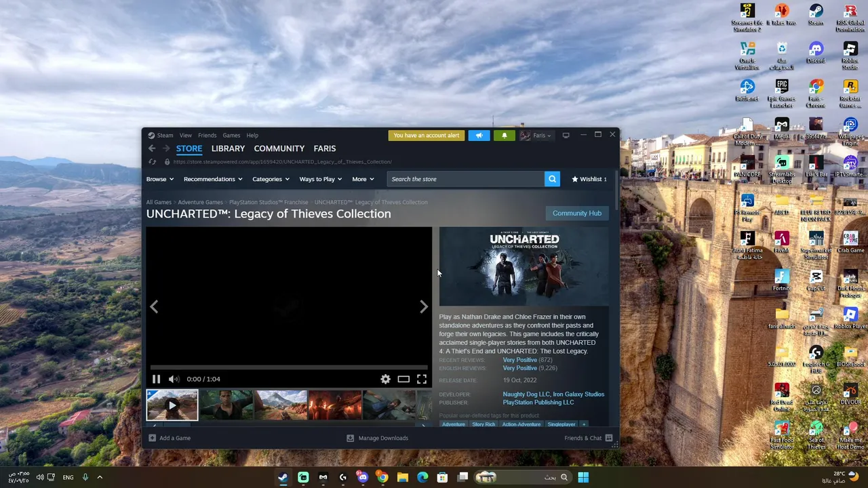Open Sea of Thieves desktop shortcut
The width and height of the screenshot is (868, 488).
[x=816, y=435]
